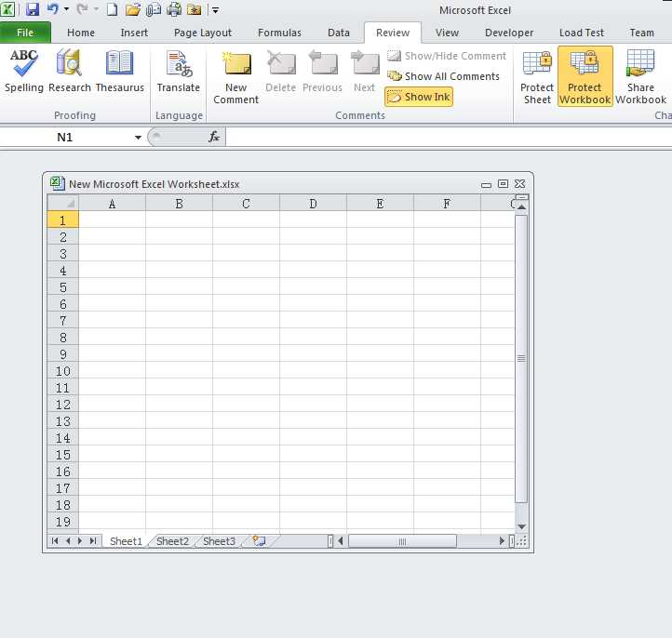Select the Data ribbon tab
This screenshot has width=672, height=638.
point(339,33)
